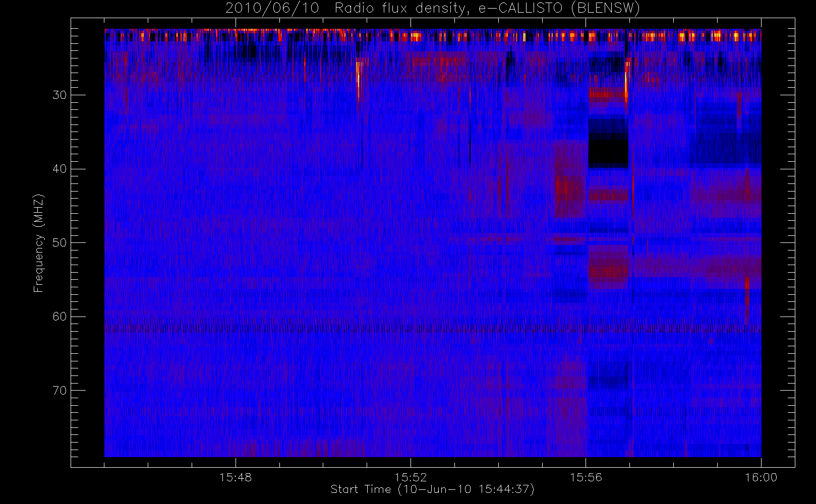This screenshot has width=816, height=504.
Task: Select the 50 MHz tick label
Action: tap(60, 243)
